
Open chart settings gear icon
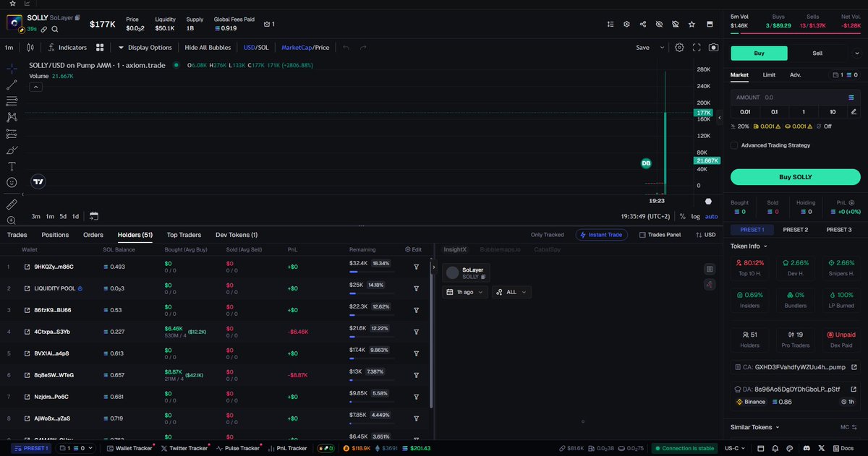(679, 48)
